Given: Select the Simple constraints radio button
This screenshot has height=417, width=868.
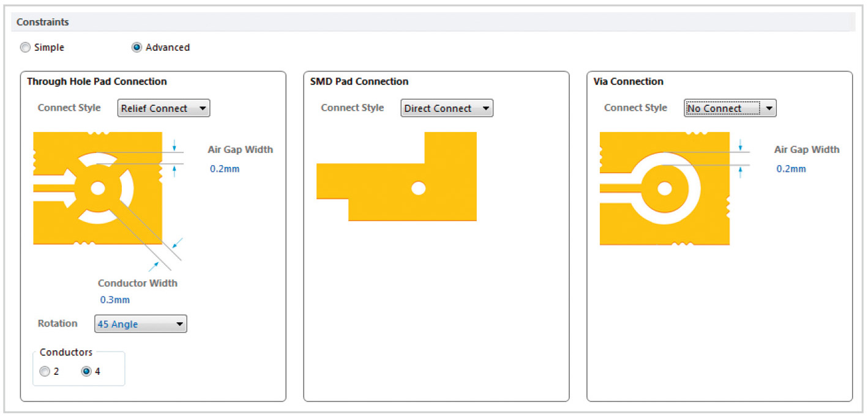Looking at the screenshot, I should click(26, 48).
